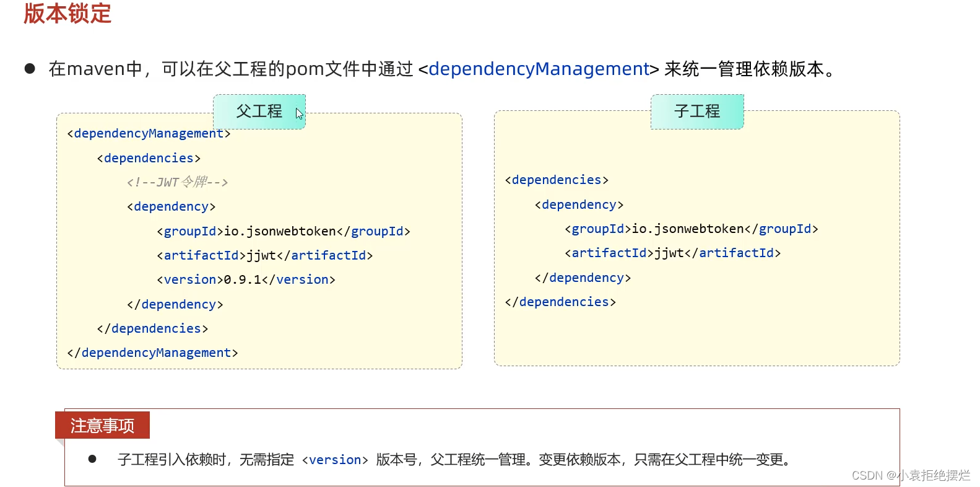Screen dimensions: 980x487
Task: Click 子工程引入依赖时 in the note
Action: pyautogui.click(x=171, y=460)
